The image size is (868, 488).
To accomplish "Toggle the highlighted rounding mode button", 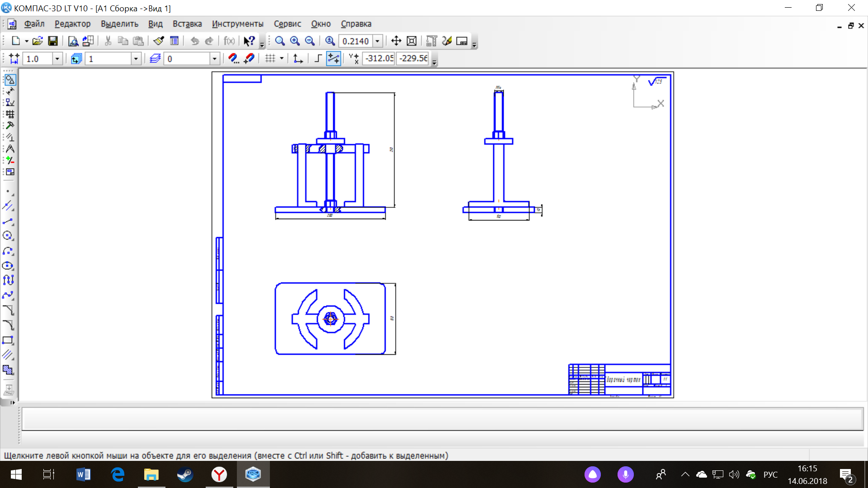I will [333, 58].
